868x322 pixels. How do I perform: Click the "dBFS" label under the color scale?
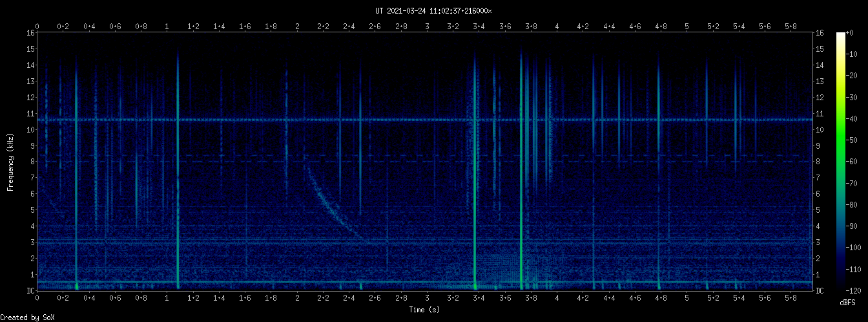click(x=848, y=303)
